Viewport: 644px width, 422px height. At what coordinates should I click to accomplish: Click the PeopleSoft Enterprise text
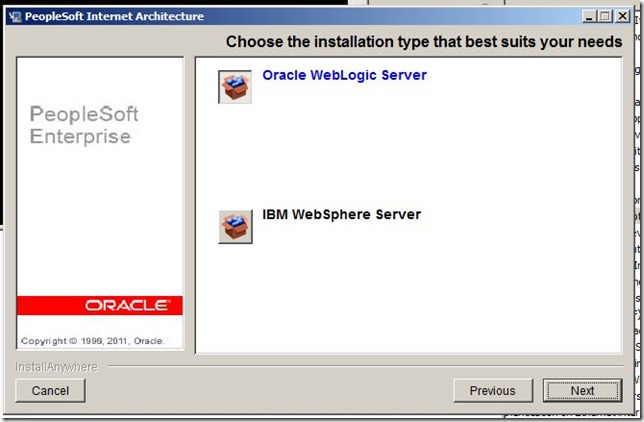(84, 125)
